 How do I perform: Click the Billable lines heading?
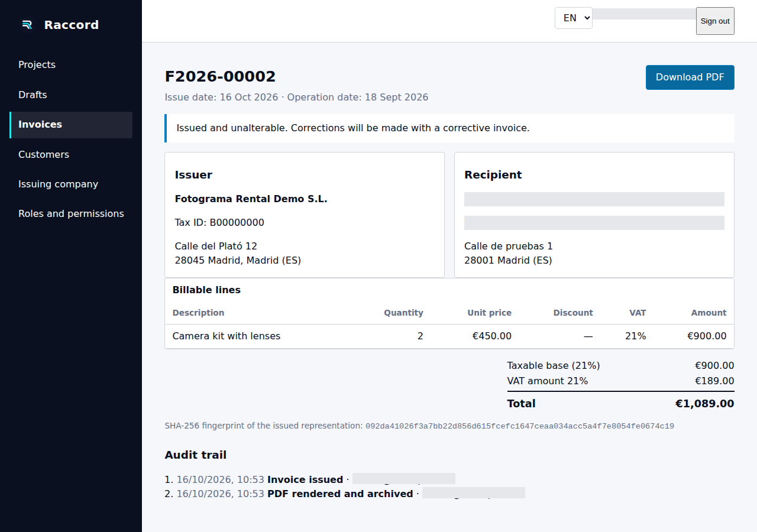click(x=206, y=290)
